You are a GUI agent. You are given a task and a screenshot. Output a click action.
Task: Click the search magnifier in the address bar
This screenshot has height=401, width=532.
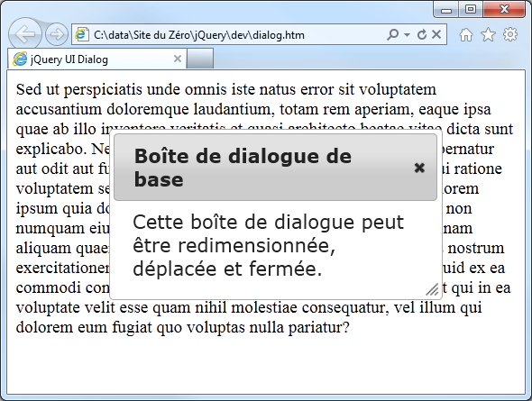click(392, 34)
